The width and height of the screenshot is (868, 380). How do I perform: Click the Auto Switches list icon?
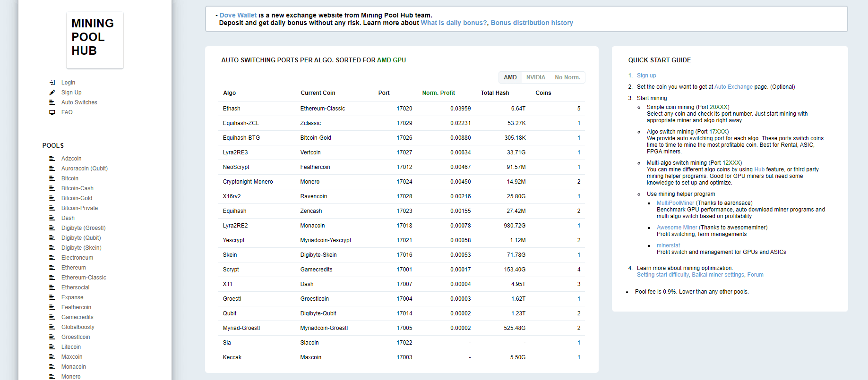coord(52,102)
